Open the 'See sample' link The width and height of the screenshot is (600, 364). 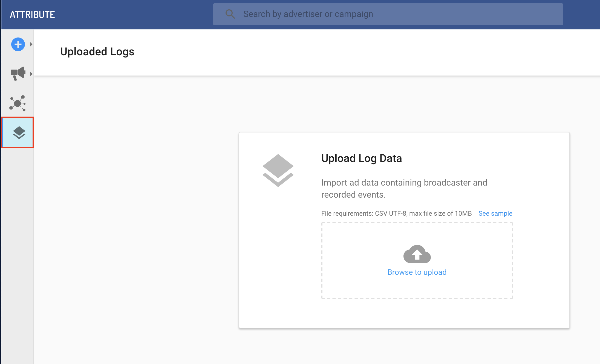coord(495,213)
